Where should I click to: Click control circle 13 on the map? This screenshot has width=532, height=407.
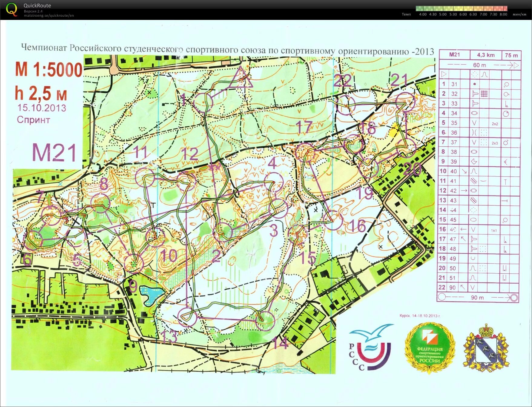(187, 317)
